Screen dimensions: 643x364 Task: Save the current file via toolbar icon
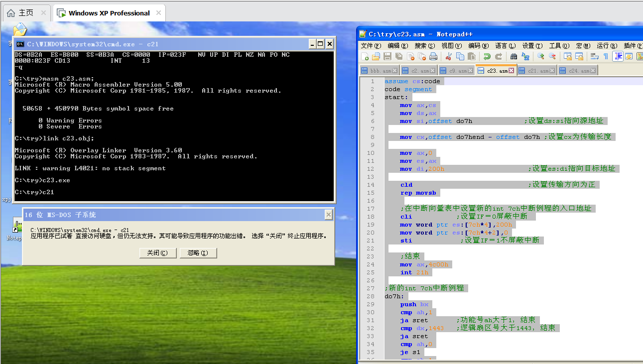tap(387, 56)
